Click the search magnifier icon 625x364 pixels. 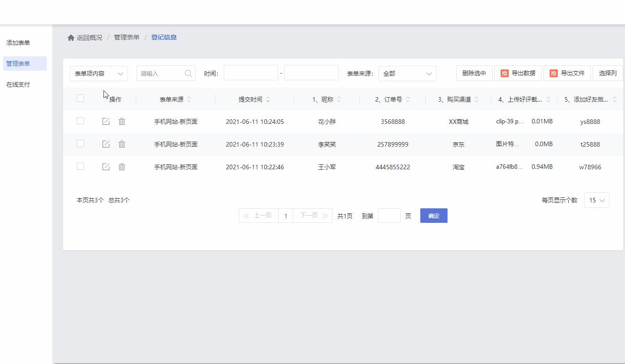188,74
